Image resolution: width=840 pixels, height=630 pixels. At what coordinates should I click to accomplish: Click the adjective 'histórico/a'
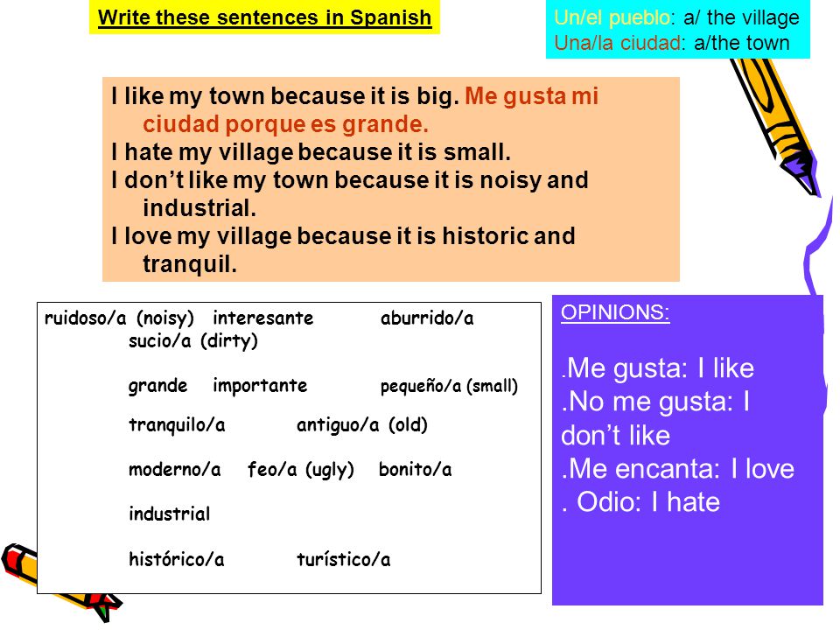(176, 559)
